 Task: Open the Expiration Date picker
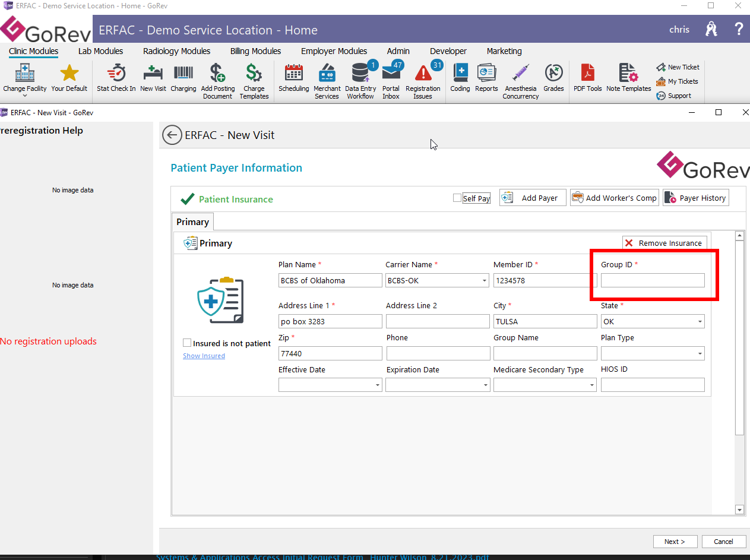coord(485,386)
